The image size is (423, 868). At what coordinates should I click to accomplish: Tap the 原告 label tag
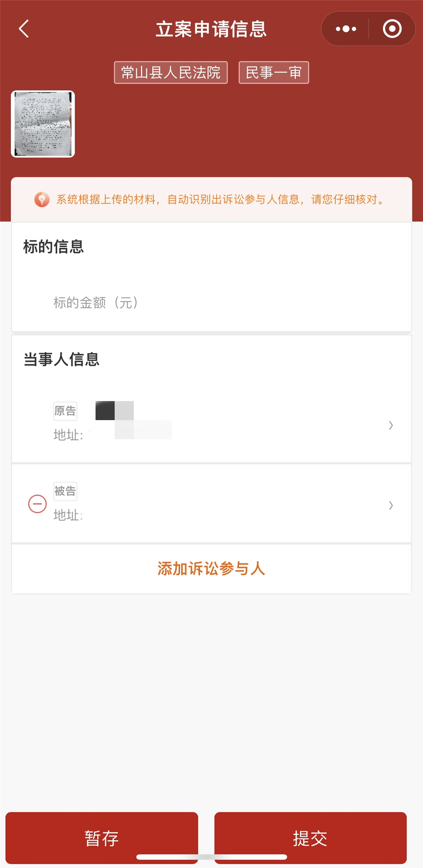pyautogui.click(x=65, y=411)
